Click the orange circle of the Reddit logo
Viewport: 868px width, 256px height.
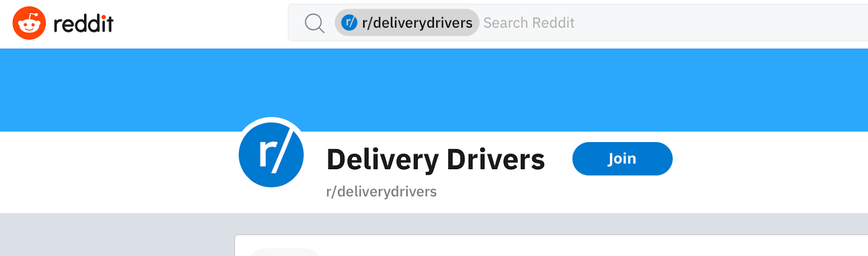[x=29, y=23]
